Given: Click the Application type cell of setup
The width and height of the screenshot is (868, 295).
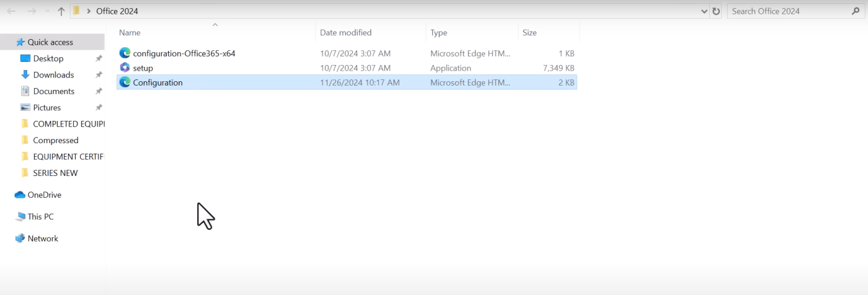Looking at the screenshot, I should (x=451, y=68).
